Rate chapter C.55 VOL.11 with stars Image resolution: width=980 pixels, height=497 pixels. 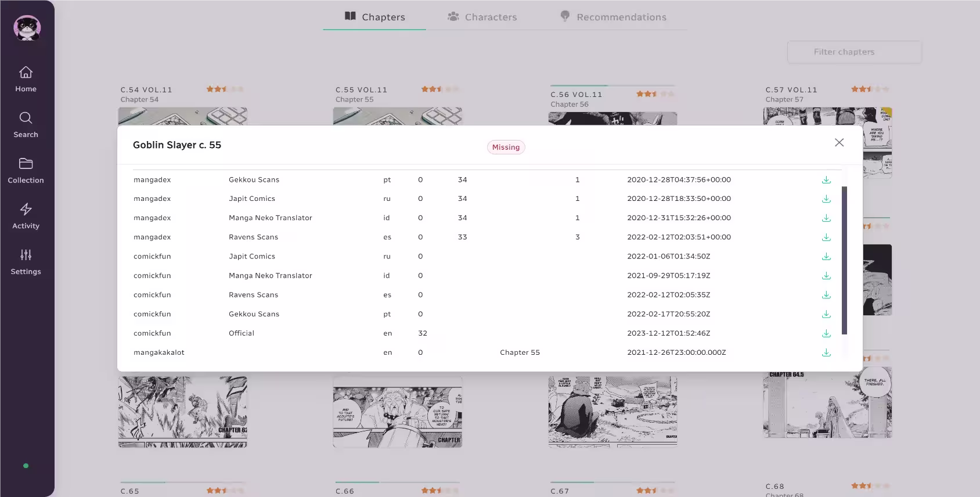pyautogui.click(x=440, y=89)
